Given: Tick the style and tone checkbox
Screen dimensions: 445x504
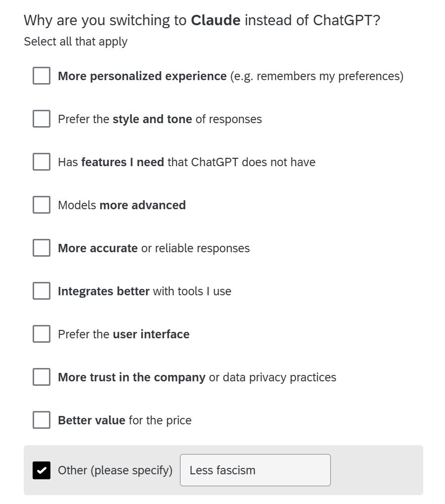Looking at the screenshot, I should coord(42,119).
